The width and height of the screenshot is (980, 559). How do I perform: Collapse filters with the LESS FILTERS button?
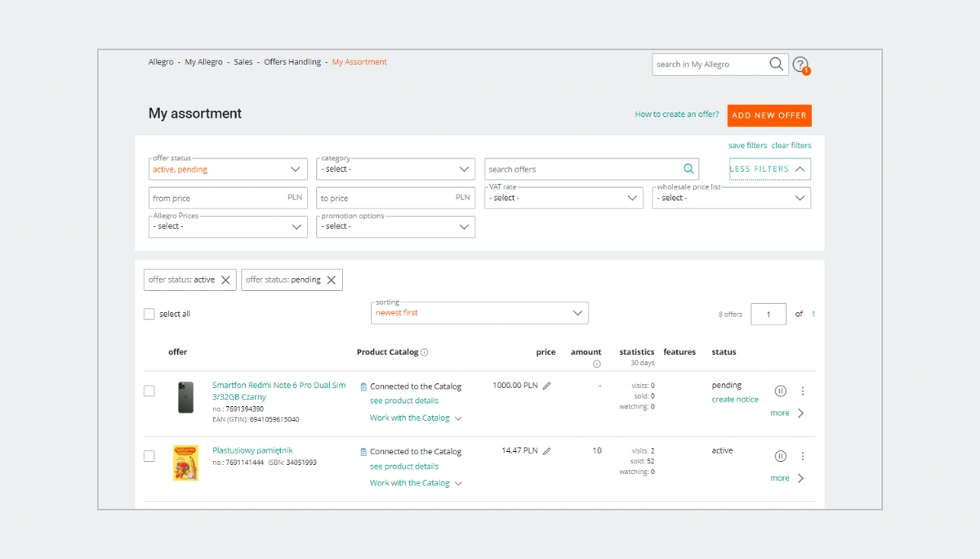coord(770,169)
